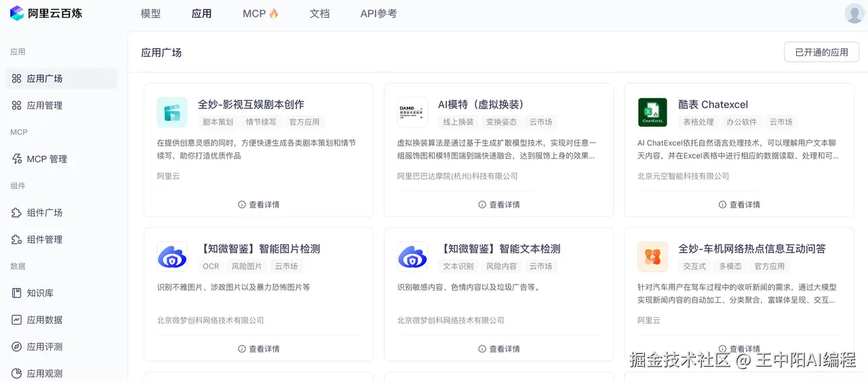Click the 应用数据 chart icon
Screen dimensions: 868x381
(x=17, y=319)
